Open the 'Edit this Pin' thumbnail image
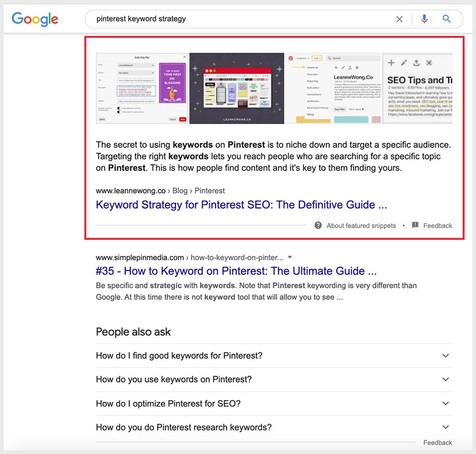 point(142,87)
